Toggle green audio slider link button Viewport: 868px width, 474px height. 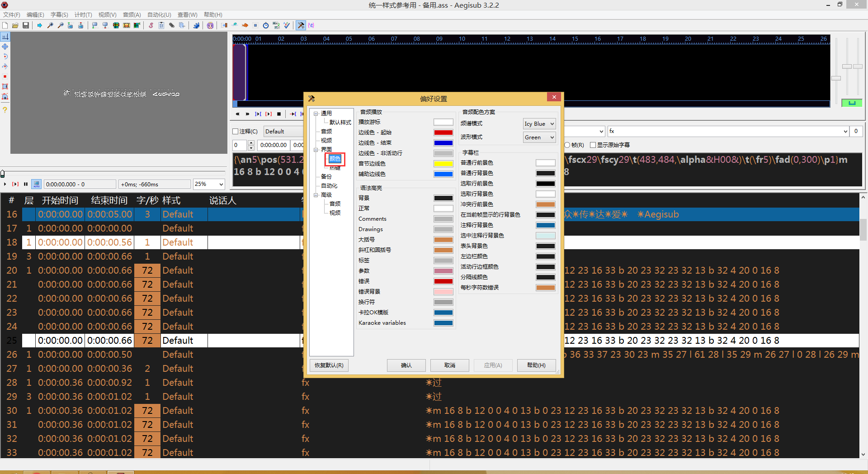click(x=852, y=103)
